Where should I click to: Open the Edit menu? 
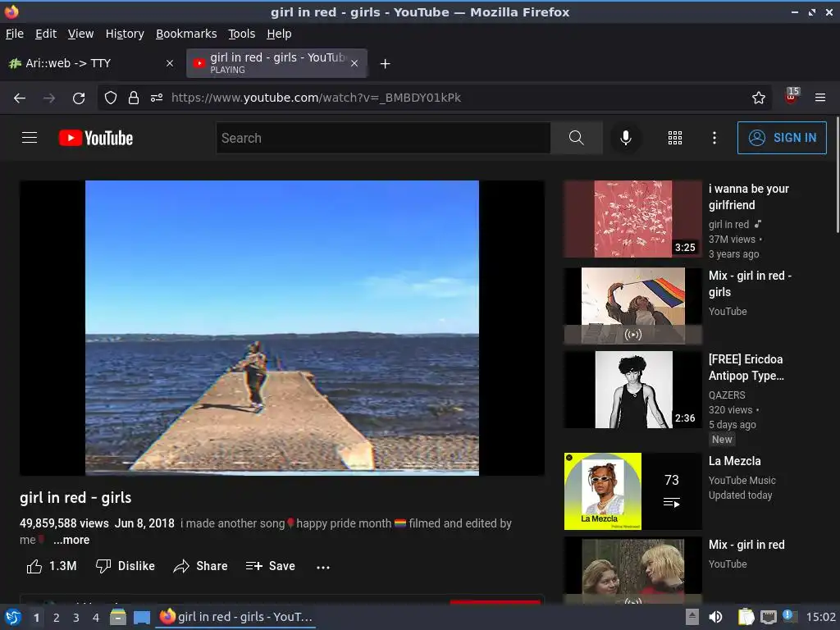pyautogui.click(x=46, y=34)
